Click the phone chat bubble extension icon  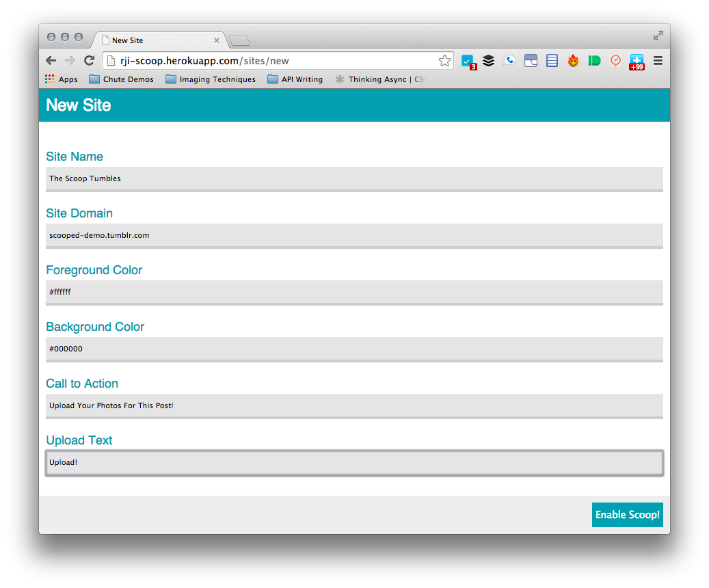click(509, 61)
